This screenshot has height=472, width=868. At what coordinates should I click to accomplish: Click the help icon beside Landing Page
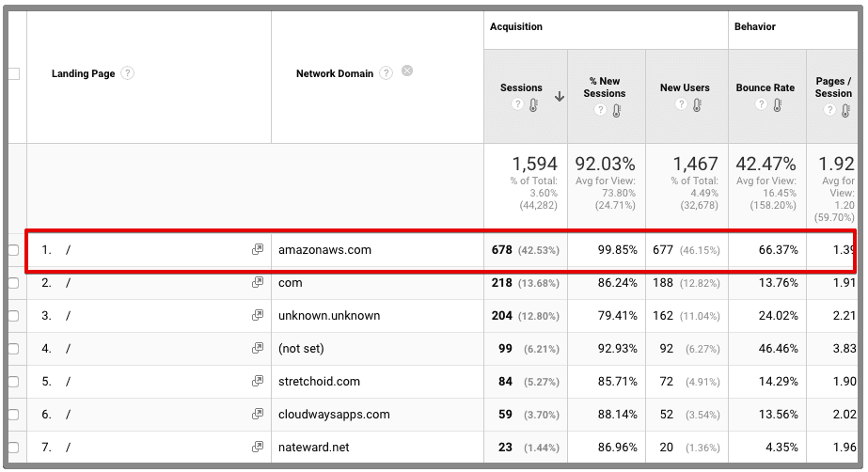tap(128, 73)
